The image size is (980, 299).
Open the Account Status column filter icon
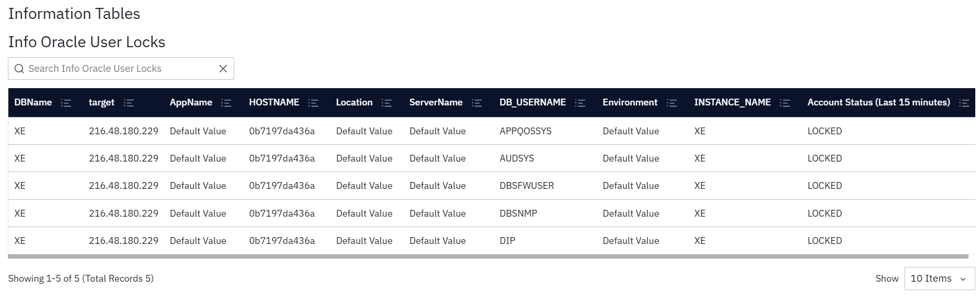coord(964,103)
